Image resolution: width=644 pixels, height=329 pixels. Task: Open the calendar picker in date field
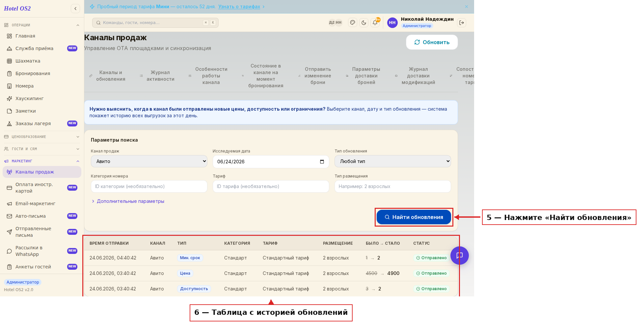tap(322, 162)
